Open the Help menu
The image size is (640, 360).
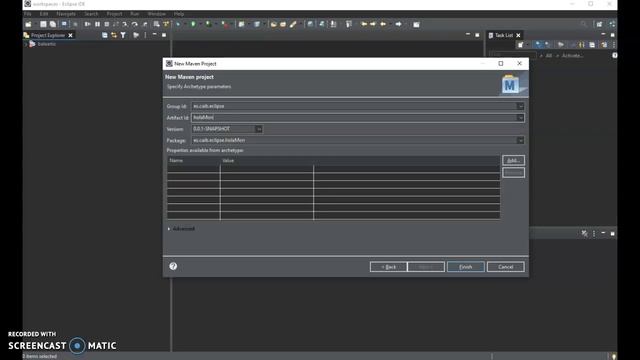[179, 14]
